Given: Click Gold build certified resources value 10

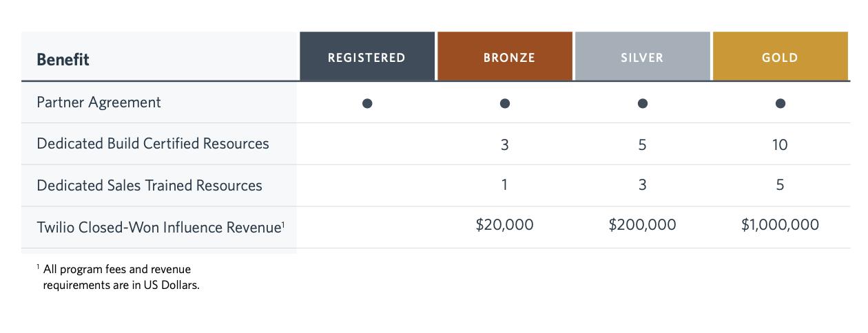Looking at the screenshot, I should coord(781,144).
